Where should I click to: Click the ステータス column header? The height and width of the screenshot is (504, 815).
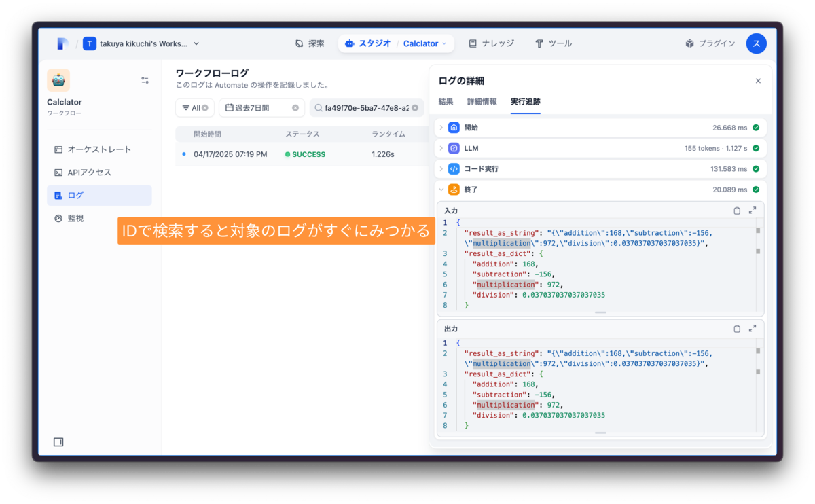point(302,134)
